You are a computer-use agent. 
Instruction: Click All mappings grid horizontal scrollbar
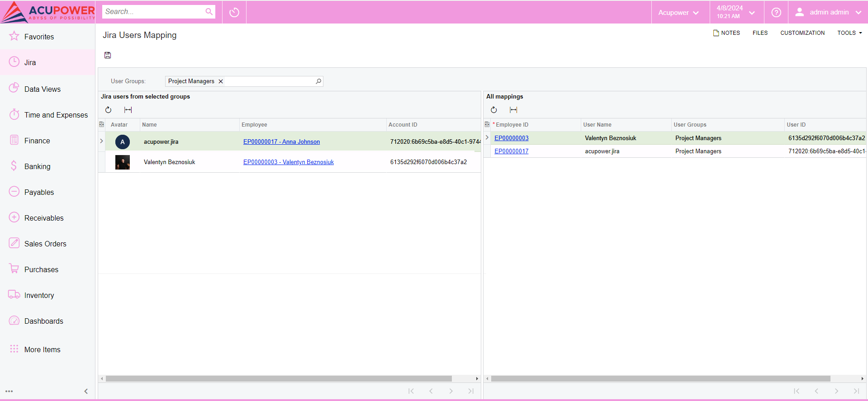point(660,379)
